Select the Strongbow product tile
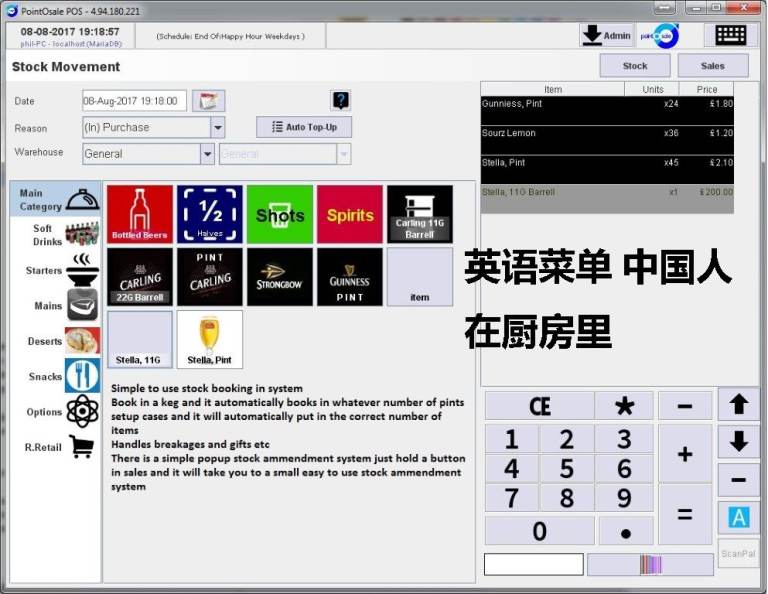 [x=280, y=277]
